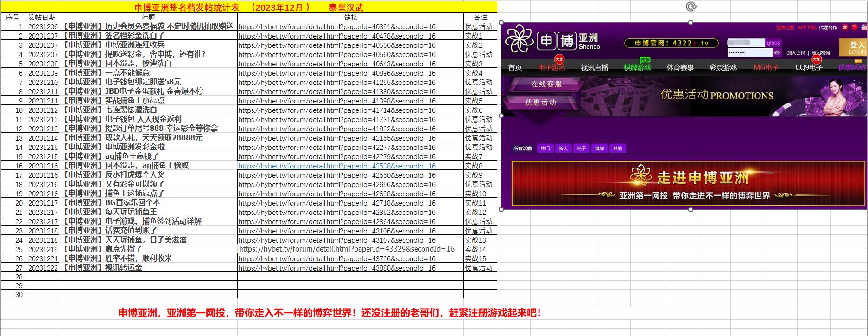Viewport: 868px width, 336px height.
Task: Click the 在线客服 side button
Action: (546, 84)
